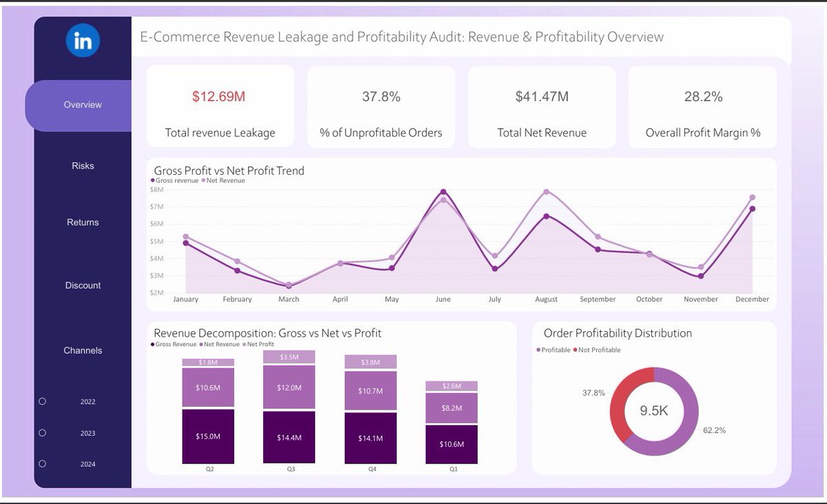Click the 28.2% overall profit margin value

(x=703, y=97)
